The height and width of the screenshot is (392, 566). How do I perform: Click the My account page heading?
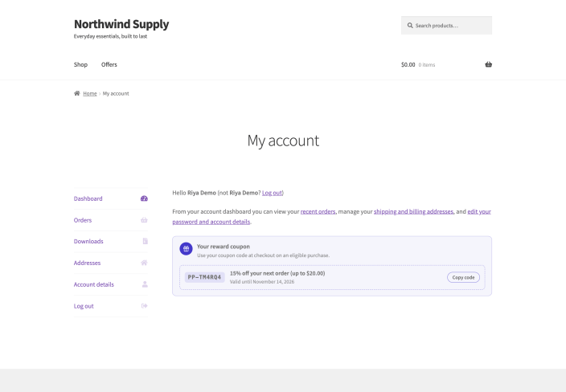(x=283, y=141)
